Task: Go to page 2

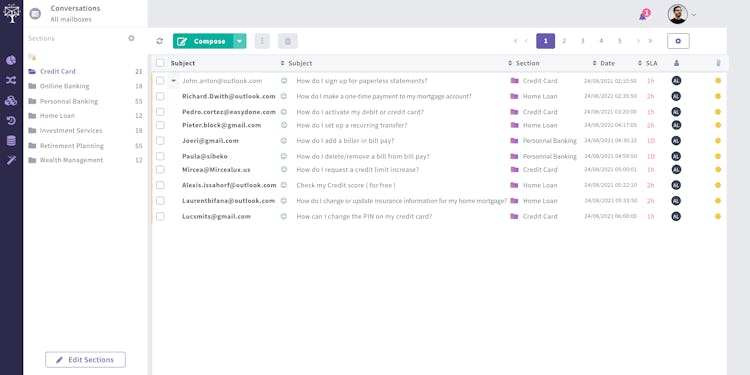Action: [564, 41]
